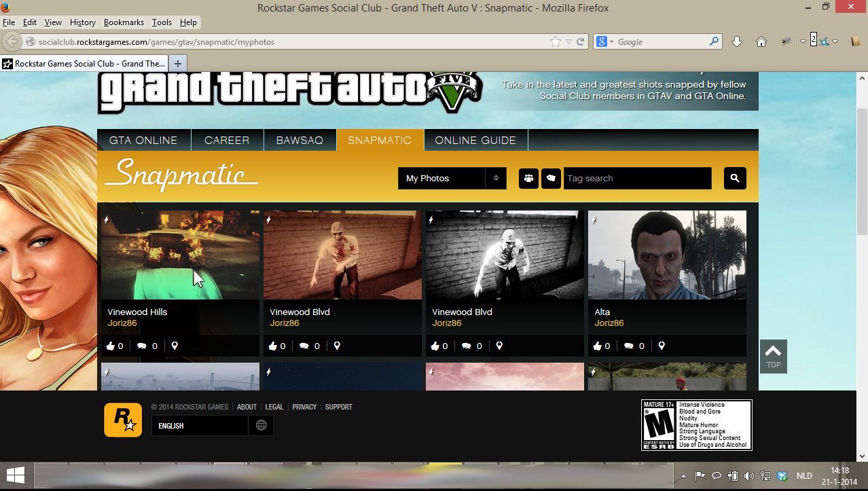This screenshot has height=491, width=868.
Task: Click the Action Center flag in the tray
Action: pos(700,476)
